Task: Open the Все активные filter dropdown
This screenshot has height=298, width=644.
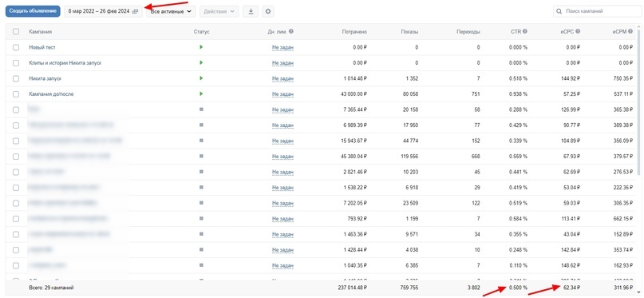Action: coord(171,11)
